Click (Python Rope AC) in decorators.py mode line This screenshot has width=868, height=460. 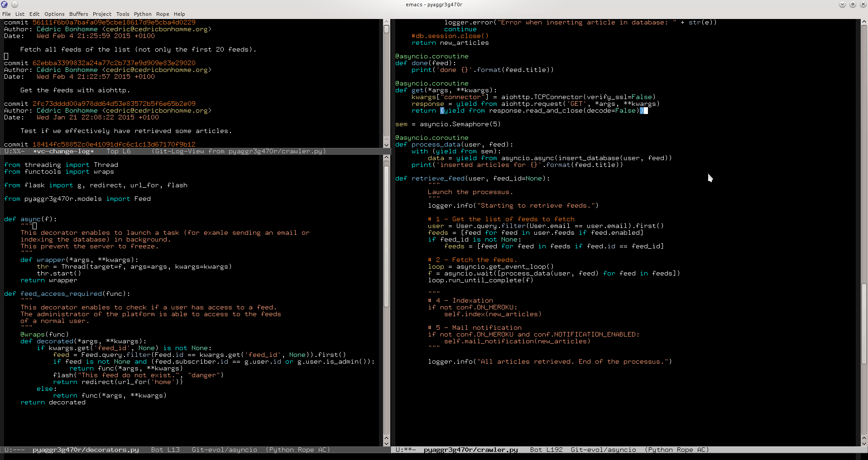[298, 450]
